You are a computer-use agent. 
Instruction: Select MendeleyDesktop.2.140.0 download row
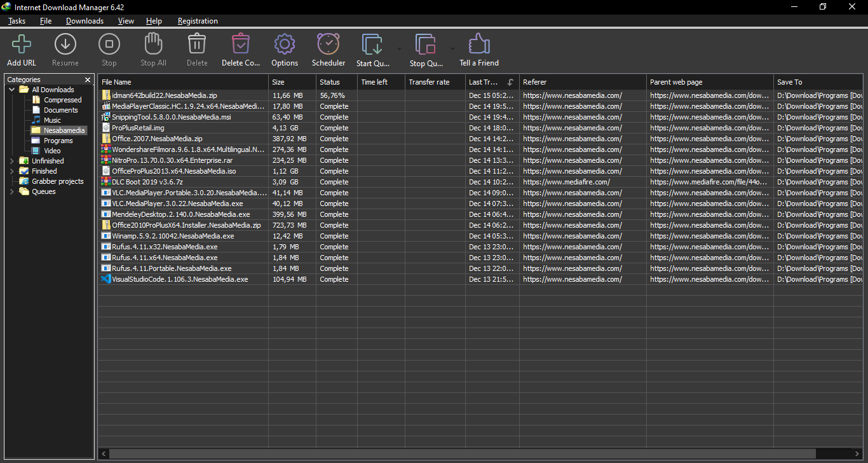point(480,214)
